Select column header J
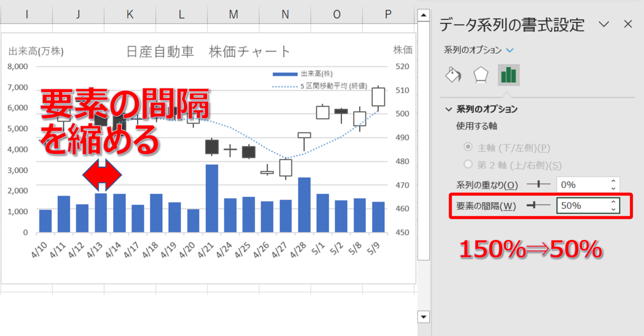Viewport: 644px width, 336px height. 78,15
